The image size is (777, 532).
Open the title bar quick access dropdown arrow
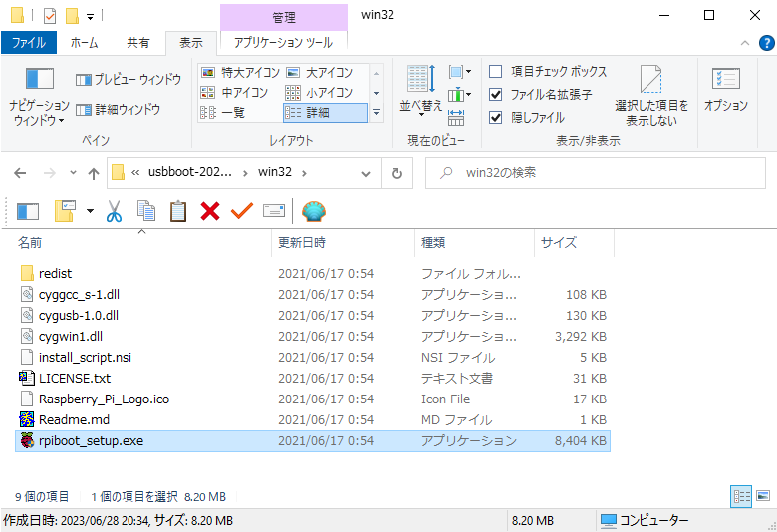click(x=90, y=17)
